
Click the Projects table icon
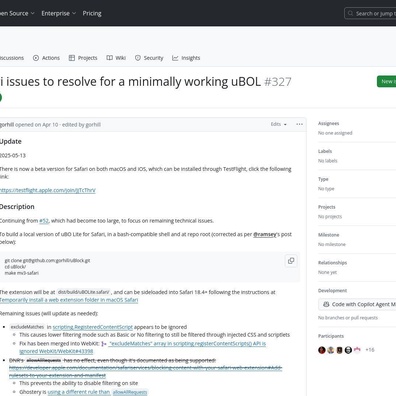(x=72, y=58)
